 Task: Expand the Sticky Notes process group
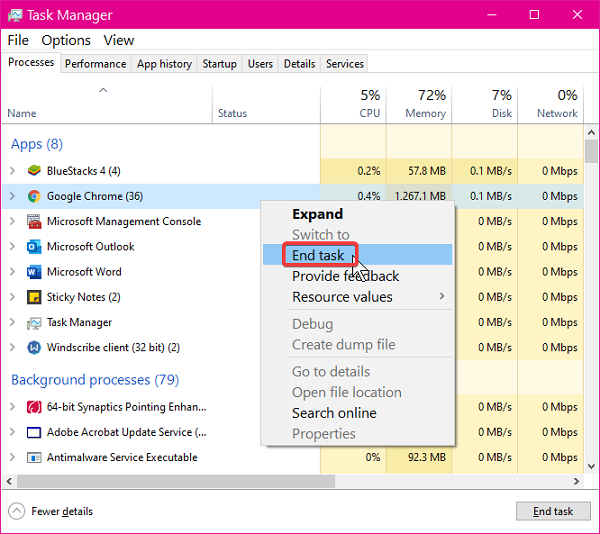[13, 297]
